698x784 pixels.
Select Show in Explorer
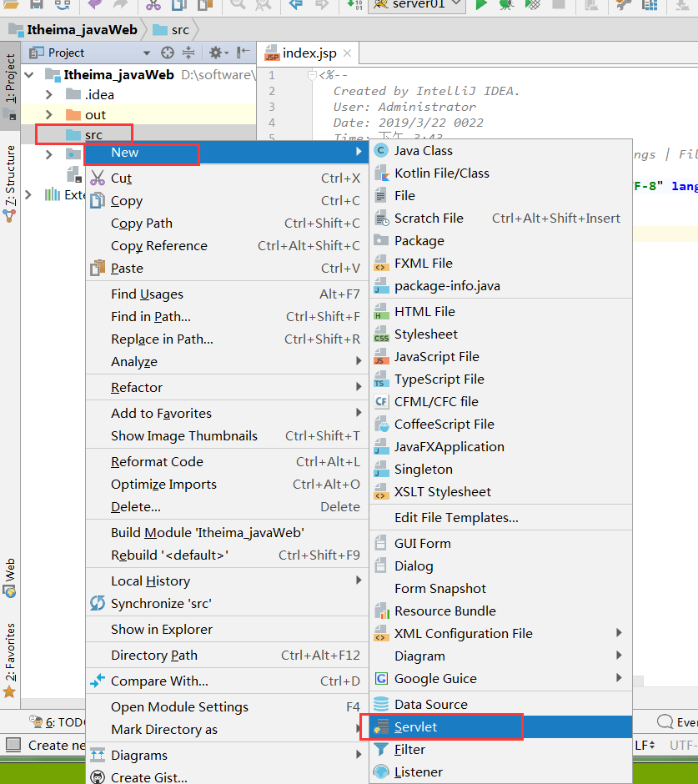point(227,629)
